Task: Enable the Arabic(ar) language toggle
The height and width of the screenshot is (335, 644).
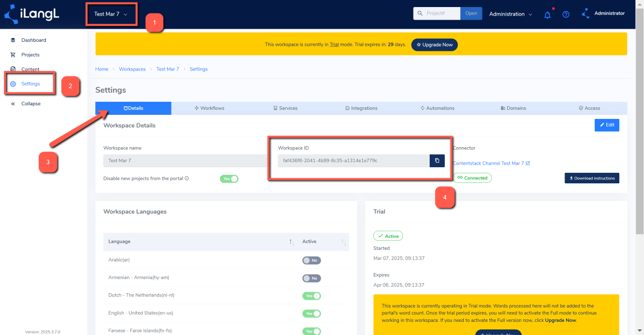Action: click(x=311, y=260)
